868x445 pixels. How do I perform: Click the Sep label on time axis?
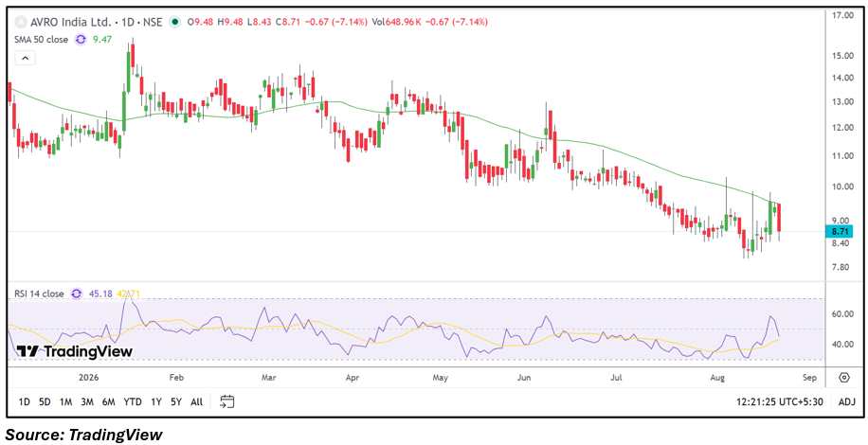pyautogui.click(x=809, y=378)
